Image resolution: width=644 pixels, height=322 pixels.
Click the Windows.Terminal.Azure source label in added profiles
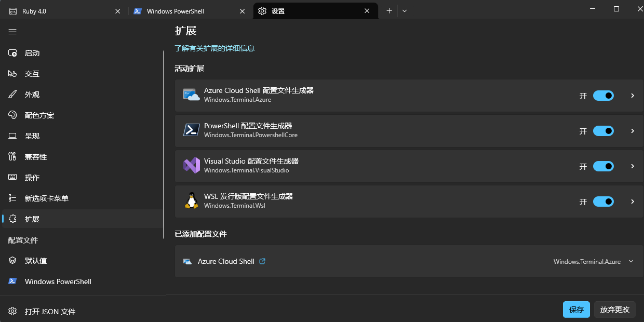pyautogui.click(x=587, y=262)
